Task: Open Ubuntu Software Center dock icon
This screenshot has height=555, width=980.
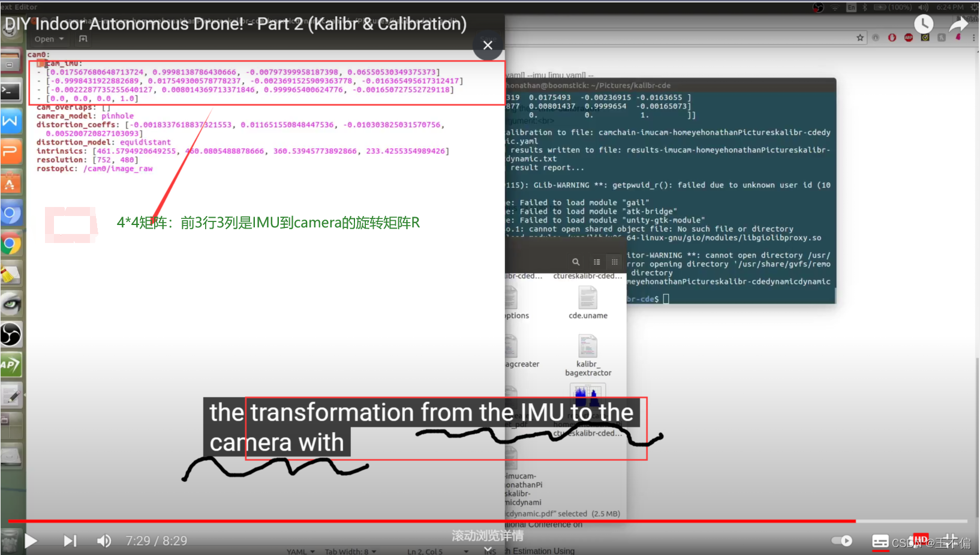Action: coord(11,182)
